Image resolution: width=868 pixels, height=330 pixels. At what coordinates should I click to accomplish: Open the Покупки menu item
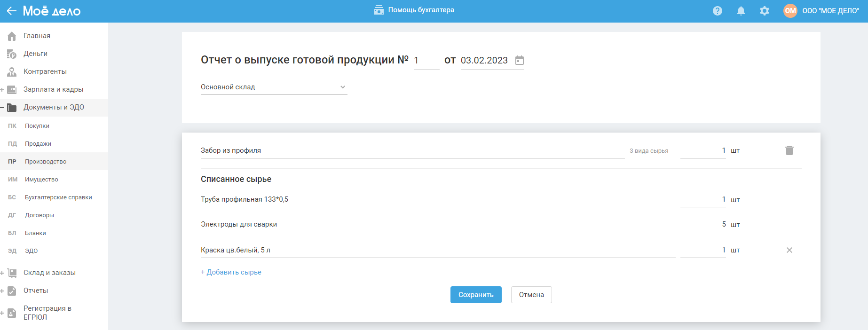coord(37,126)
